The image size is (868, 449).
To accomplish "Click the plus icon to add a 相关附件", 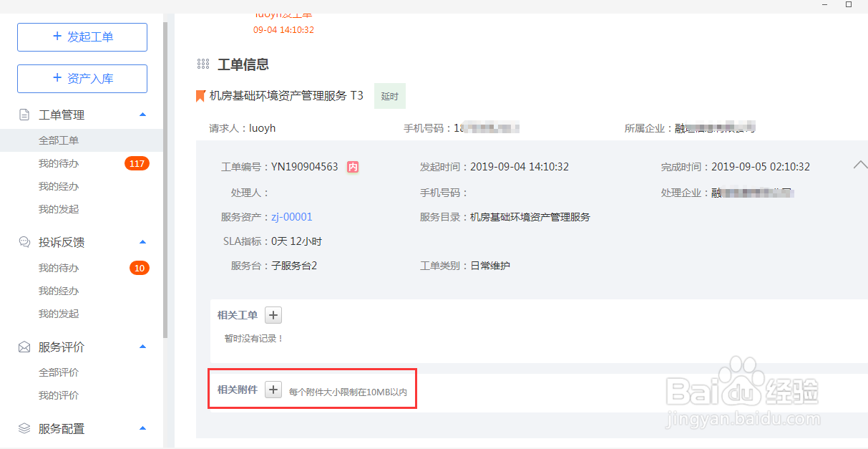I will [273, 389].
